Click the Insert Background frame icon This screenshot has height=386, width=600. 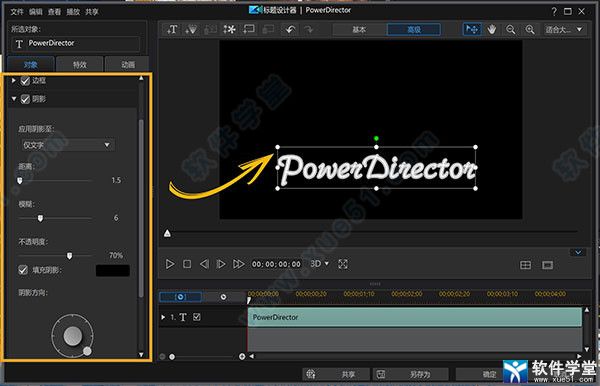point(249,29)
